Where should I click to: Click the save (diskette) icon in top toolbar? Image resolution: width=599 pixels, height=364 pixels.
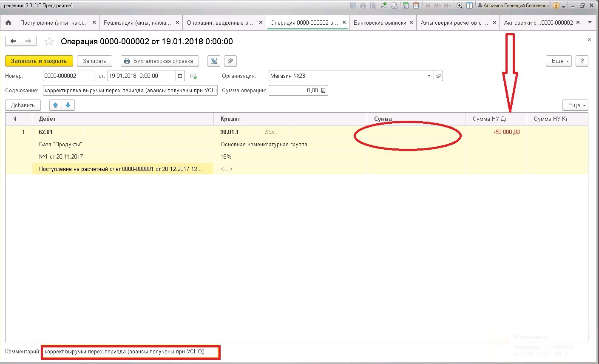(353, 6)
